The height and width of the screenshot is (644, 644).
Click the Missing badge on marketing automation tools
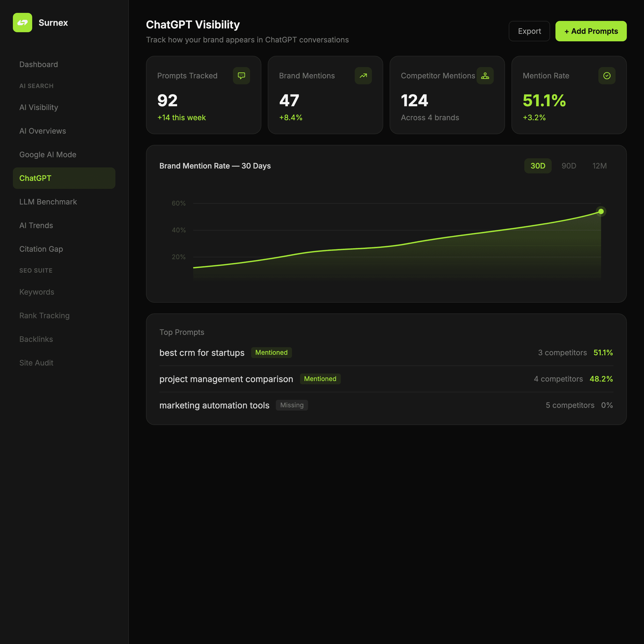[292, 405]
